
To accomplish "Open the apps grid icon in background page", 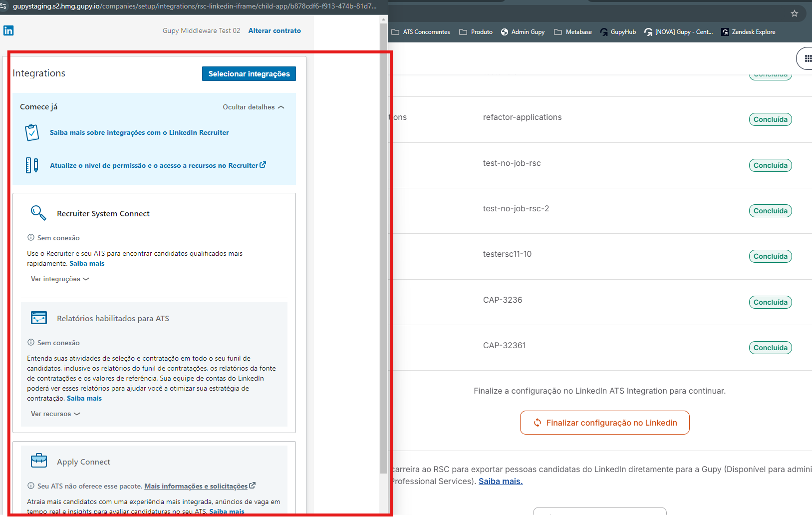I will pos(807,58).
